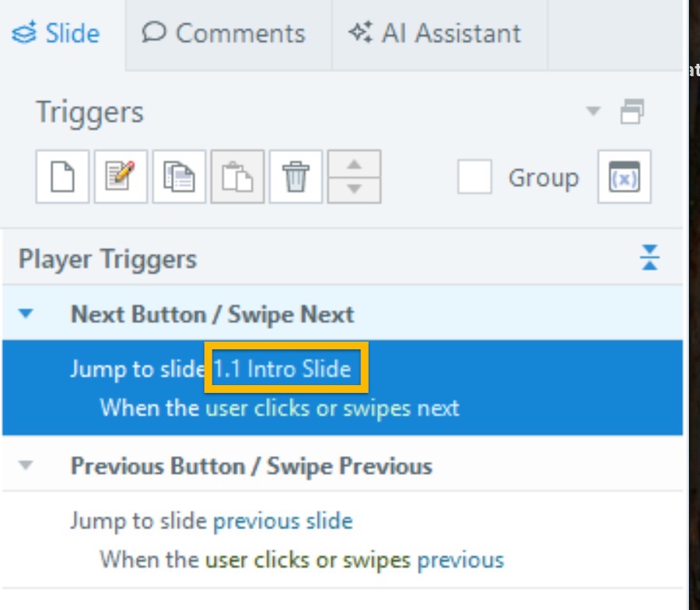Open the AI Assistant tab
The width and height of the screenshot is (700, 610).
(436, 33)
